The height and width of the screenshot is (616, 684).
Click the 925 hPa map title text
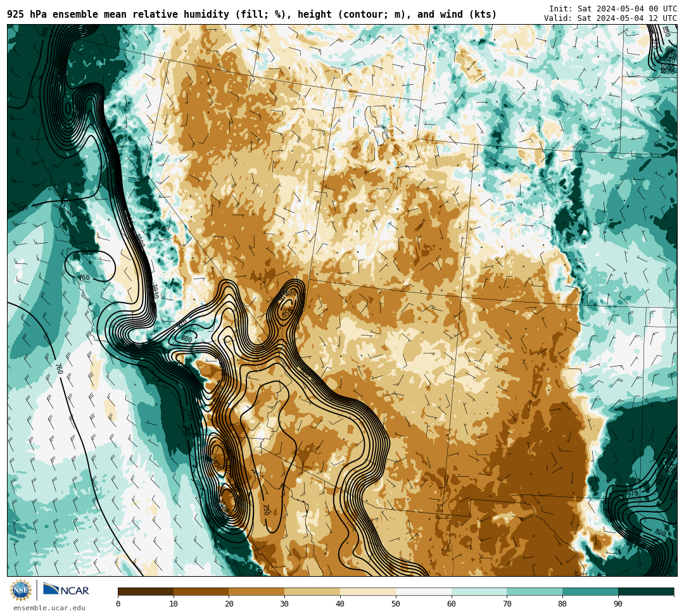[x=251, y=15]
